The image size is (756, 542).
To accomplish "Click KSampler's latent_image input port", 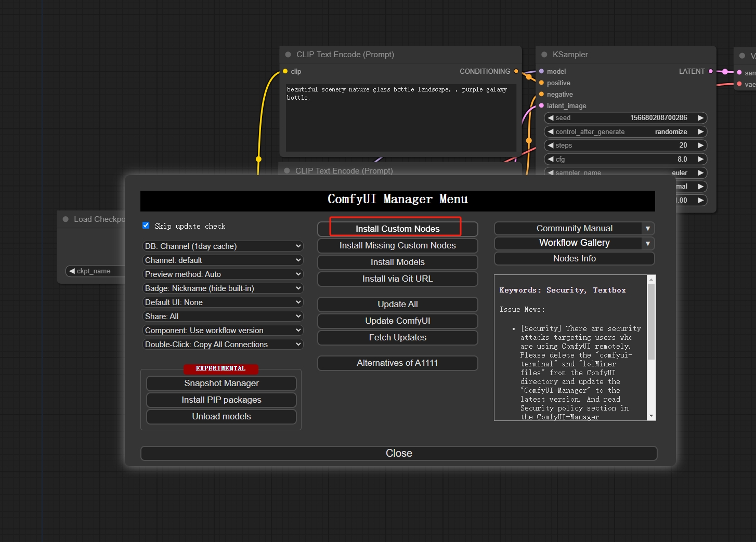I will 542,105.
